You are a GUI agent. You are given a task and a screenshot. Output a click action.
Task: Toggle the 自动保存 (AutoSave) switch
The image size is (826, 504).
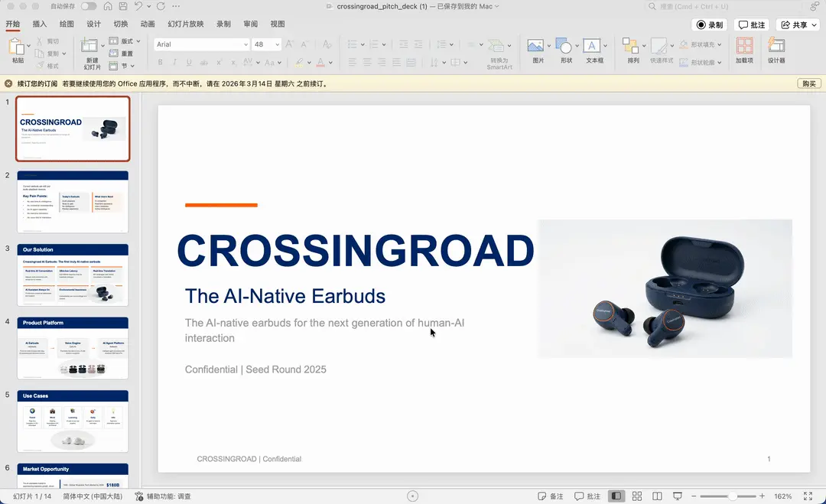coord(88,6)
